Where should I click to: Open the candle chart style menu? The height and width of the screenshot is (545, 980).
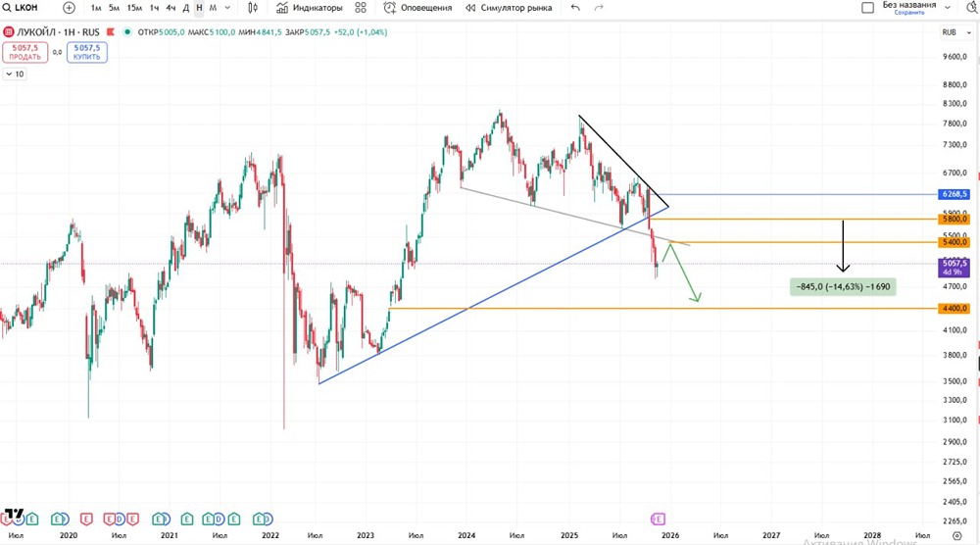[x=253, y=8]
